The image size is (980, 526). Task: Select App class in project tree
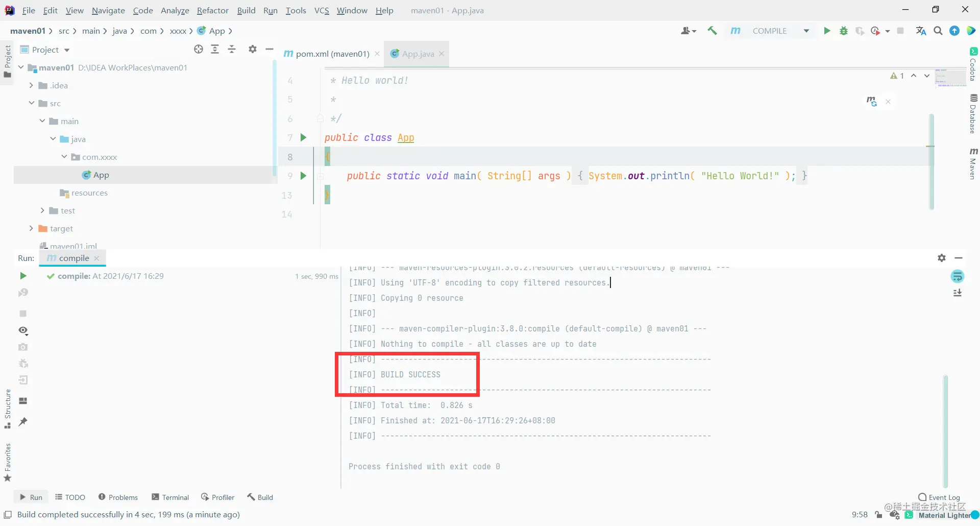click(x=95, y=175)
